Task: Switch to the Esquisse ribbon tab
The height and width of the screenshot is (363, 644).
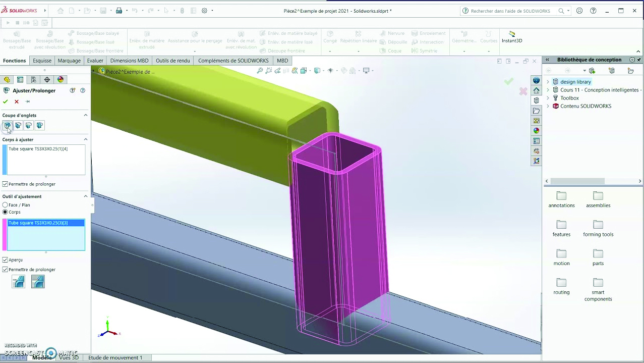Action: tap(42, 61)
